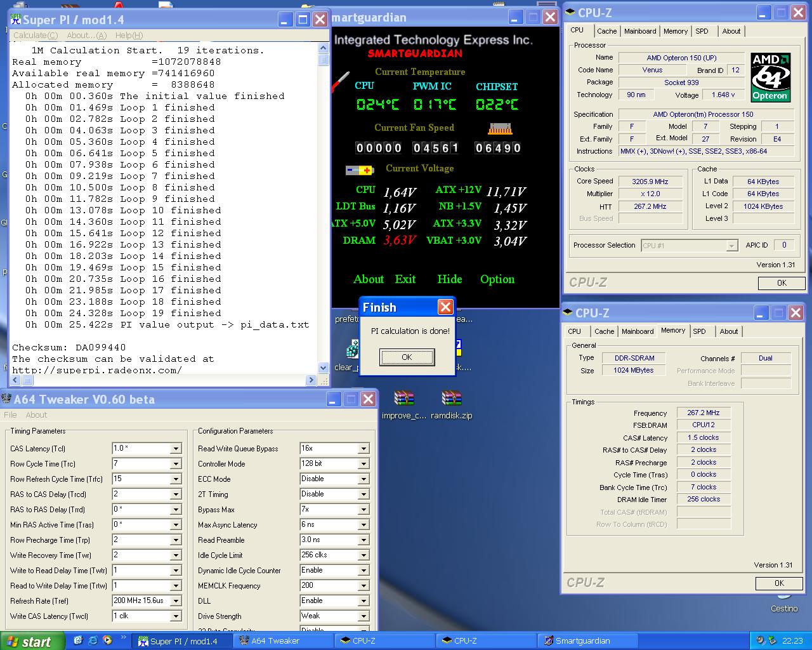
Task: Click the AMD64 Opteron logo in CPU-Z
Action: 770,77
